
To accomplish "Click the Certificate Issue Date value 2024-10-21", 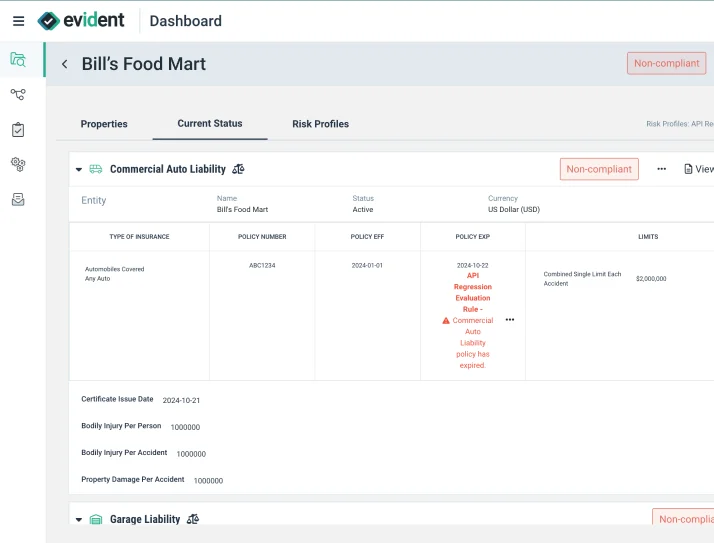I will 181,400.
